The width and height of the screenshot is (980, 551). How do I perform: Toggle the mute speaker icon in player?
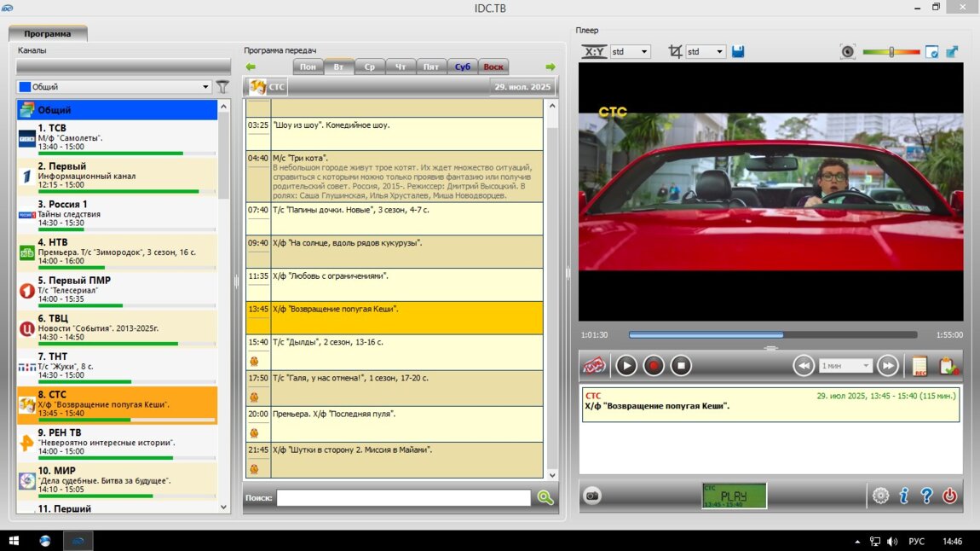pyautogui.click(x=848, y=52)
